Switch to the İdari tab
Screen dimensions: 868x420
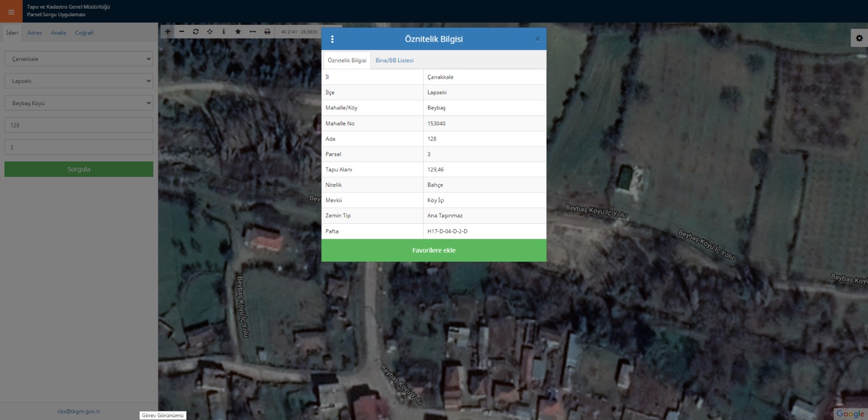click(x=12, y=33)
